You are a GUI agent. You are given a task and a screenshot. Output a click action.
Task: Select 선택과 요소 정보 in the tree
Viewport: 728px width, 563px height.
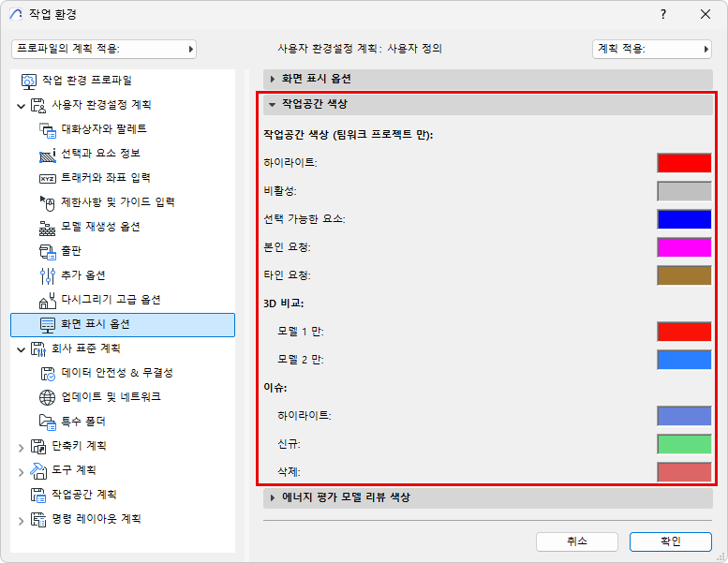[x=101, y=154]
